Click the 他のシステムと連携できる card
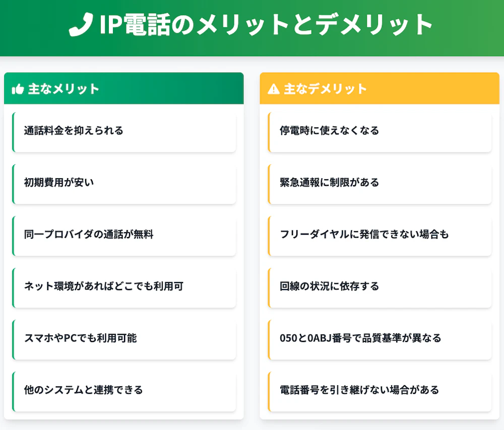Image resolution: width=504 pixels, height=430 pixels. (x=124, y=390)
